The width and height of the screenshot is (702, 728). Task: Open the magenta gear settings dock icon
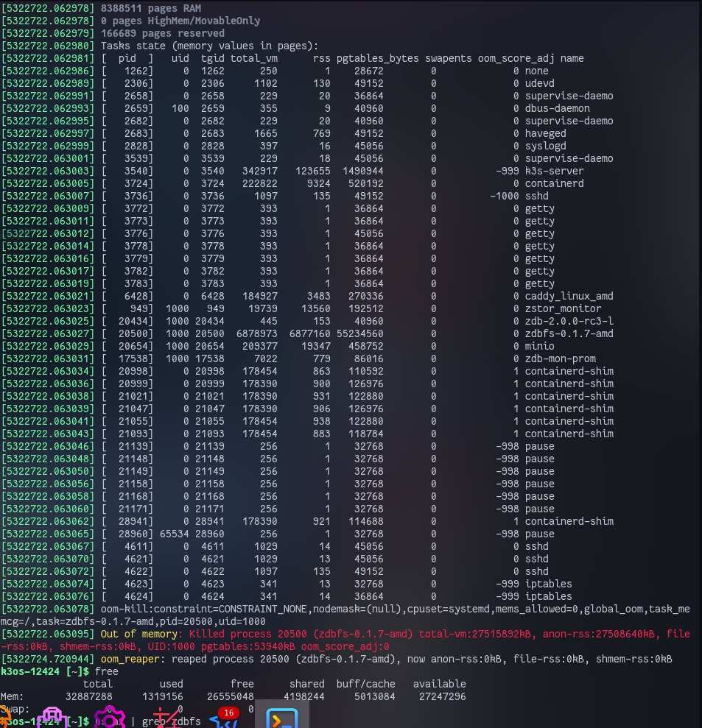tap(110, 717)
